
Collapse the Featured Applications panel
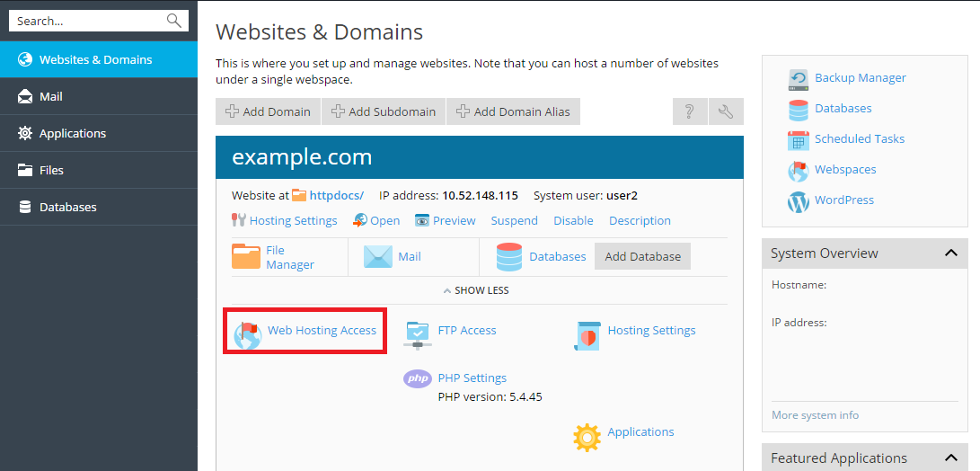pyautogui.click(x=951, y=458)
